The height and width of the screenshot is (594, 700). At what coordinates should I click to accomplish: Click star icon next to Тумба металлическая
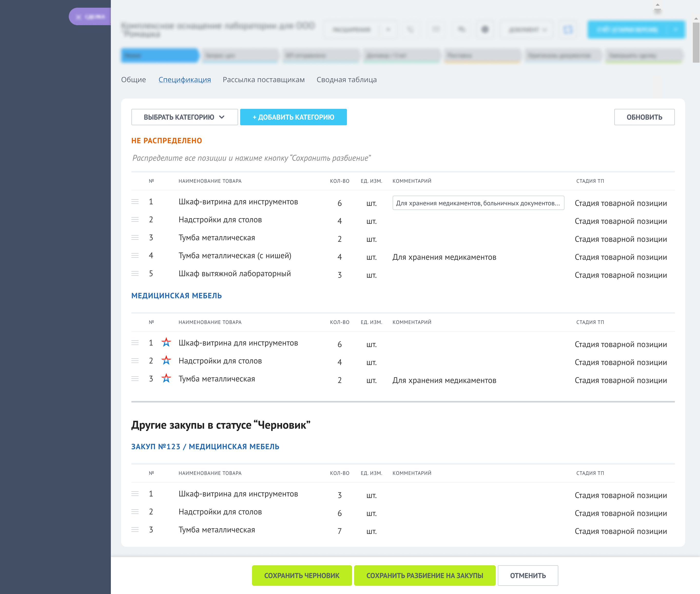166,378
